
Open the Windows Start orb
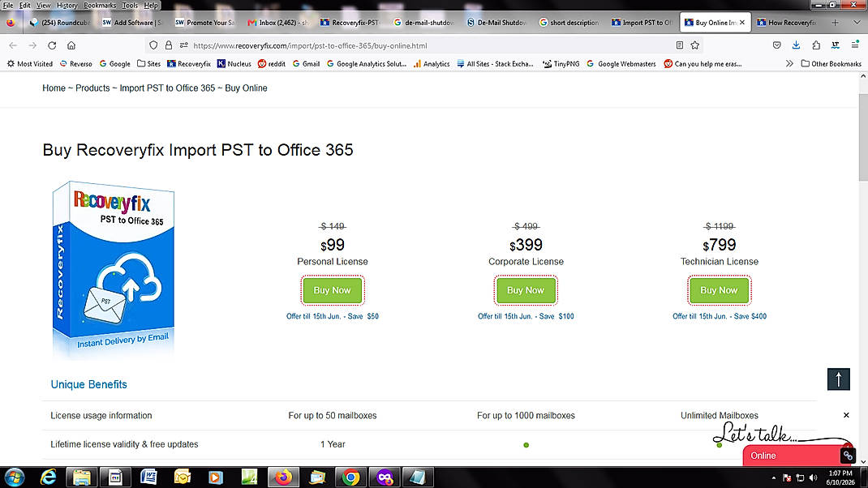pyautogui.click(x=15, y=477)
